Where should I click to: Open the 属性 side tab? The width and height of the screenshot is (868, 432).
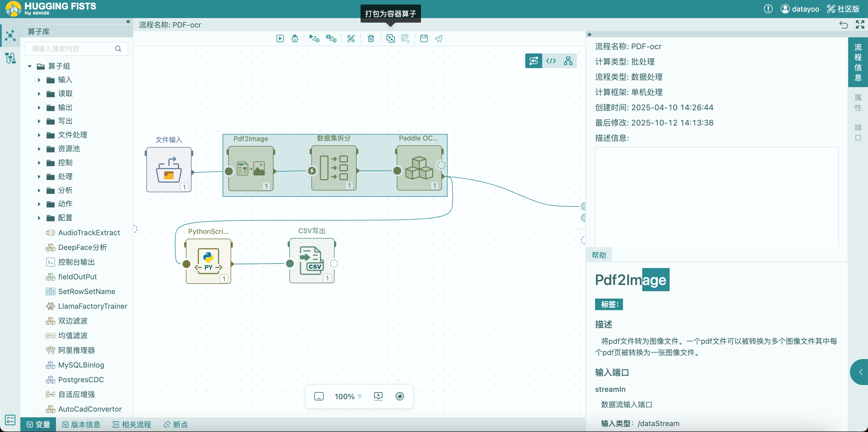point(858,103)
